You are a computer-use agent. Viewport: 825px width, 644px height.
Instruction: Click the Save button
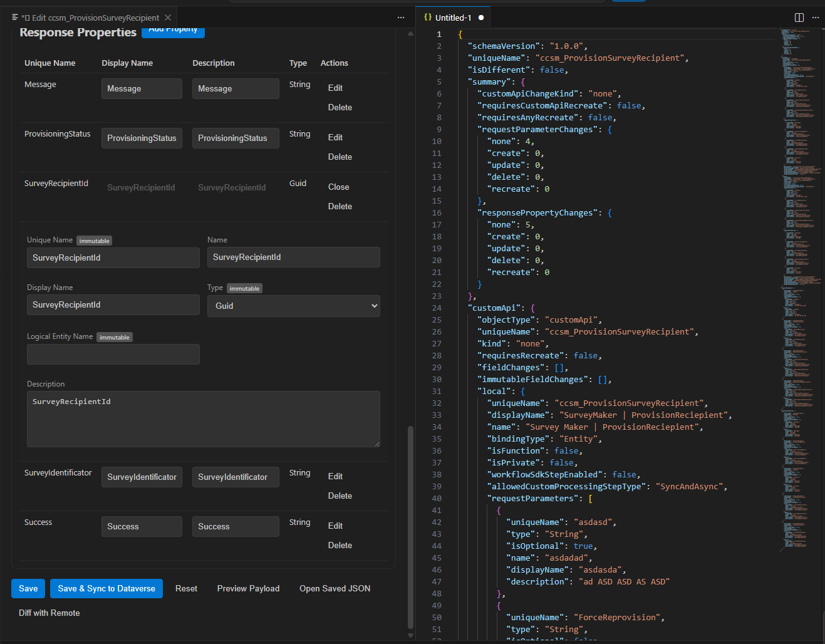tap(28, 588)
